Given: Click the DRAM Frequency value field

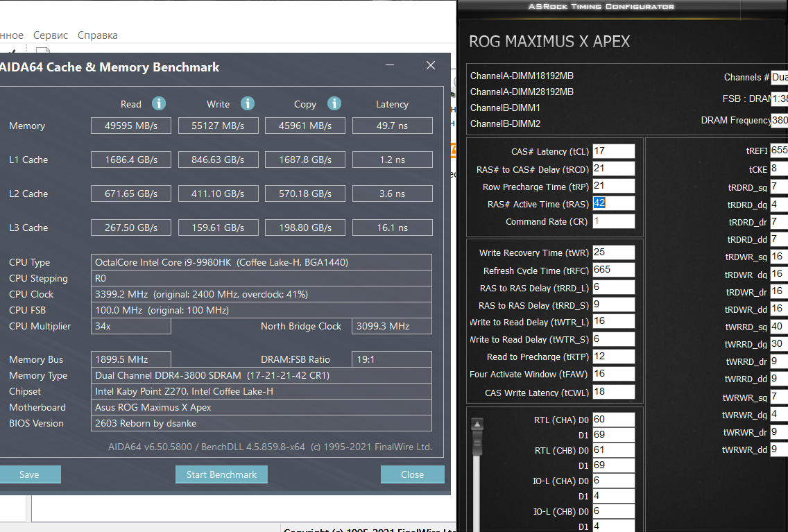Looking at the screenshot, I should click(x=780, y=120).
